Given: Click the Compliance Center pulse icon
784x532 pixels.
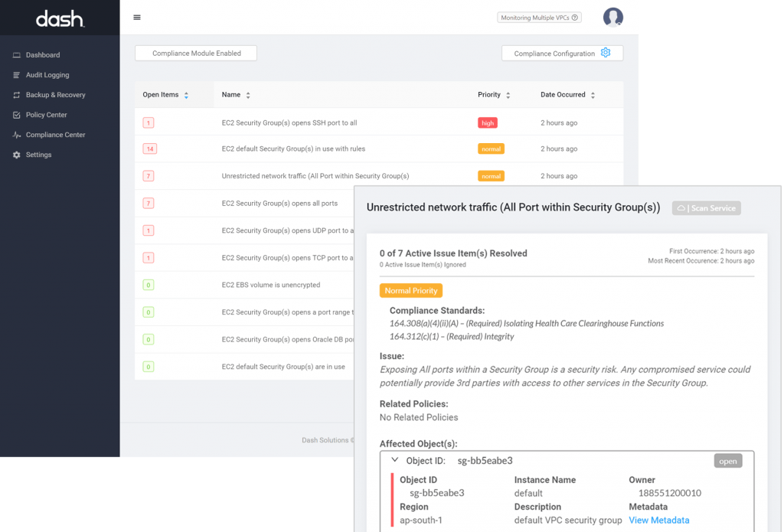Looking at the screenshot, I should (x=17, y=135).
